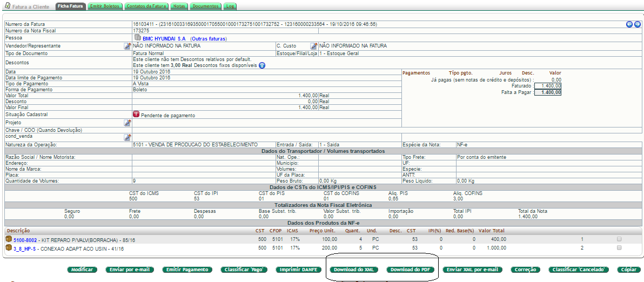Open the Notas tab

click(179, 6)
